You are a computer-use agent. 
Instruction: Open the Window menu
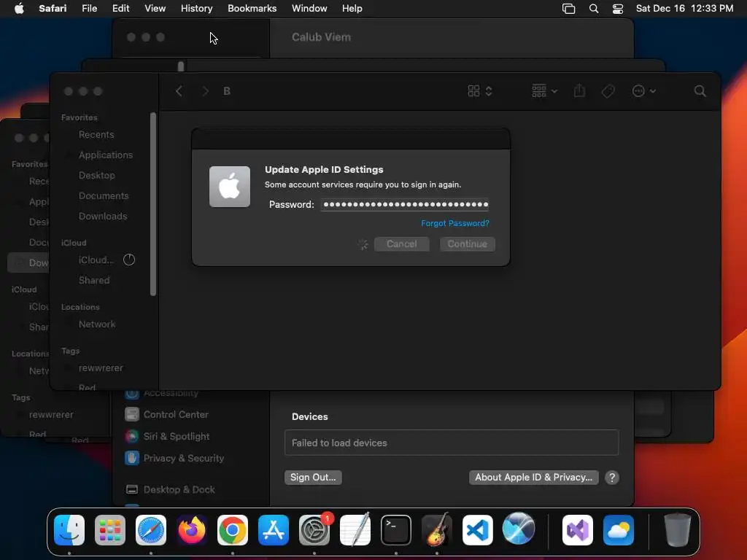tap(309, 9)
